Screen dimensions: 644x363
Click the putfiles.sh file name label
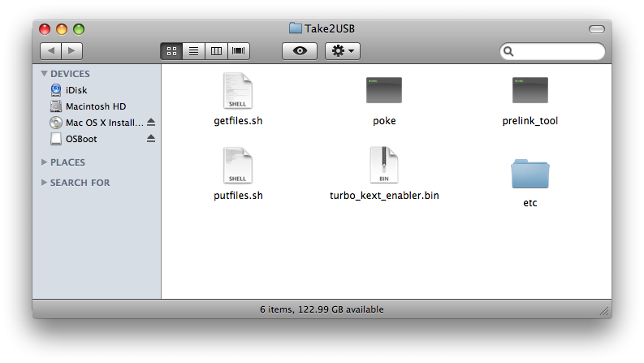click(238, 196)
